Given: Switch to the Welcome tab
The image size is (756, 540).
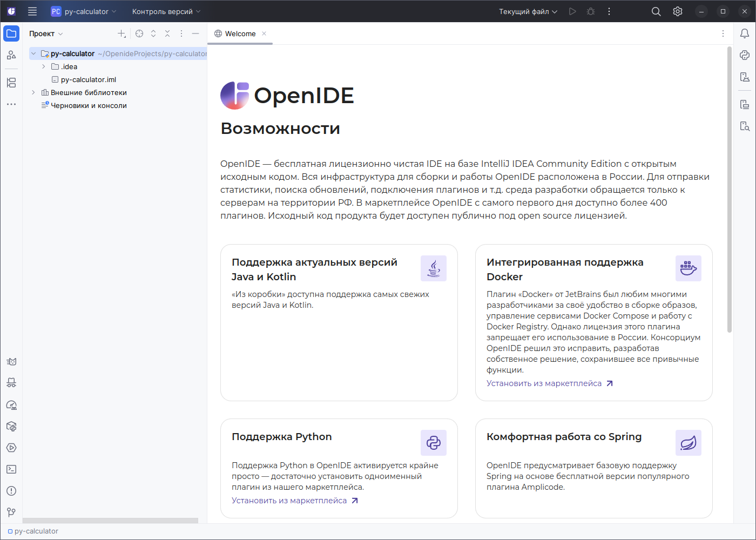Looking at the screenshot, I should (240, 33).
